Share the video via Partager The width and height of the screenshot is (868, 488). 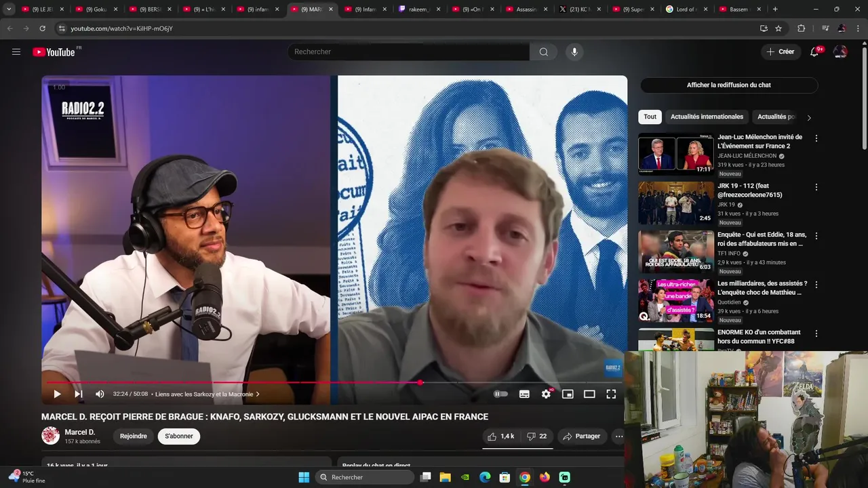581,436
